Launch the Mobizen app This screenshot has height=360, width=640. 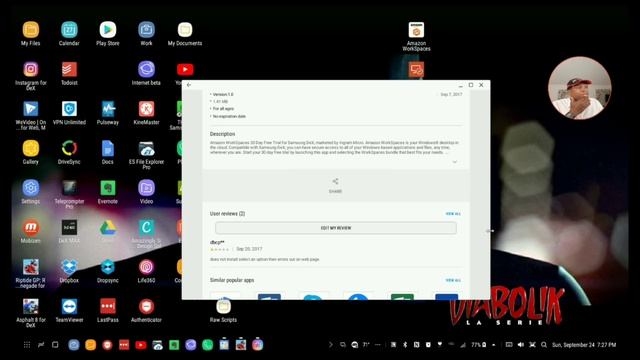(x=31, y=228)
